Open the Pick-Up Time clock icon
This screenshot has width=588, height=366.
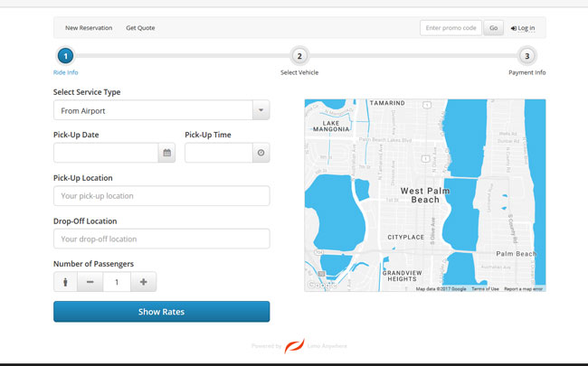[261, 153]
